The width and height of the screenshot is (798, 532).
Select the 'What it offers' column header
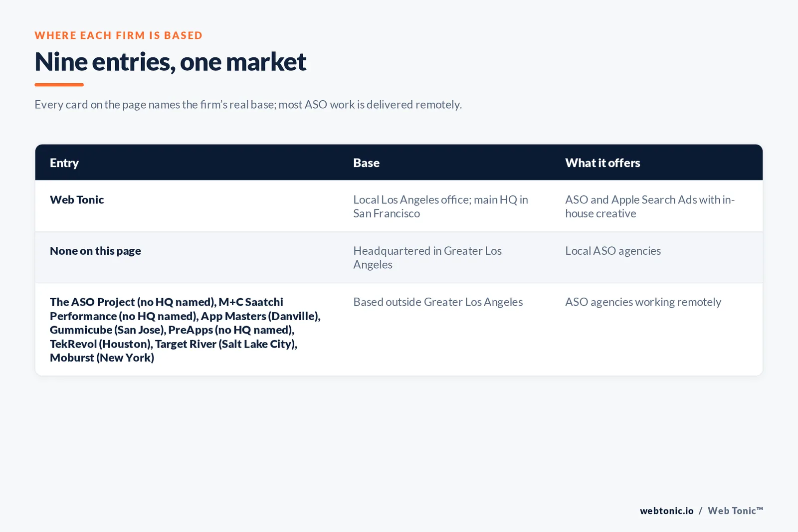point(602,163)
